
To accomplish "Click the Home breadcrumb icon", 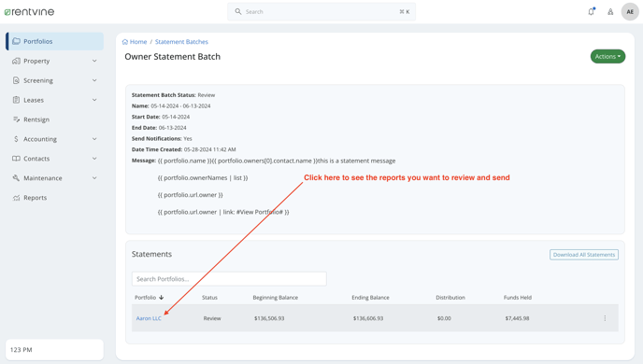I will 125,42.
